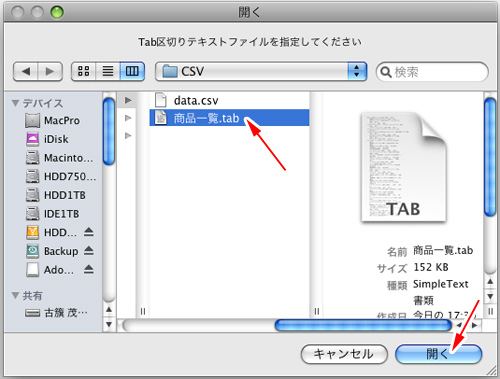Click the horizontal column browser scrollbar thumb
Screen dimensions: 500x379
363,325
